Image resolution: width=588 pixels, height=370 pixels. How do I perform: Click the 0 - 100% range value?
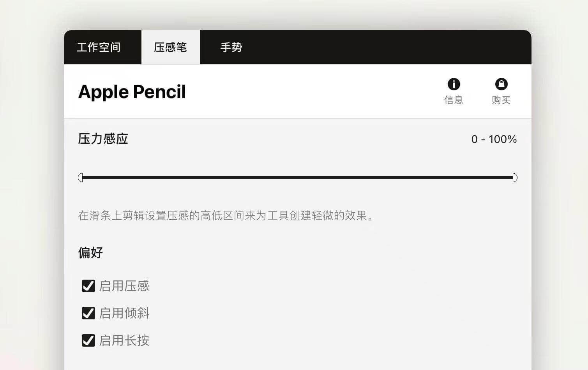coord(494,139)
